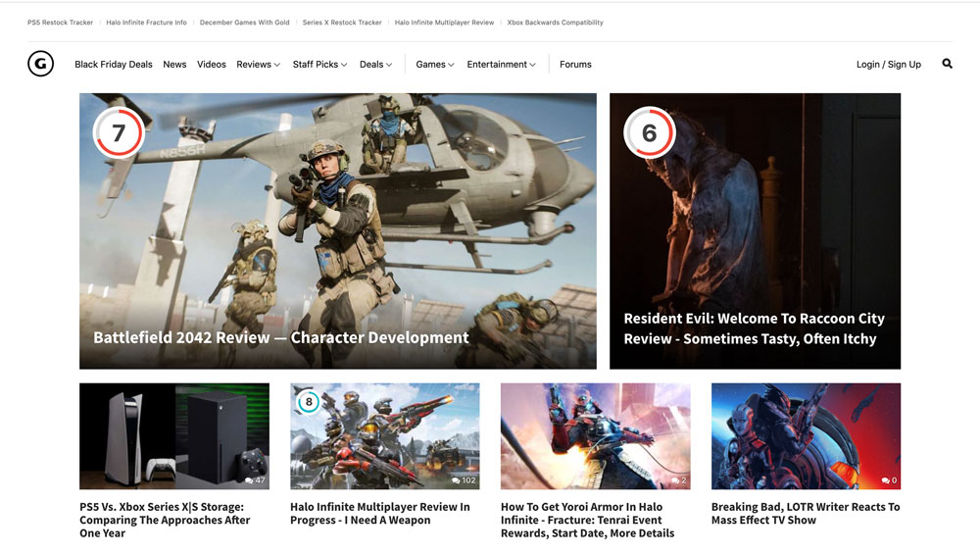Open the Xbox Backwards Compatibility link
The height and width of the screenshot is (554, 980).
point(555,23)
